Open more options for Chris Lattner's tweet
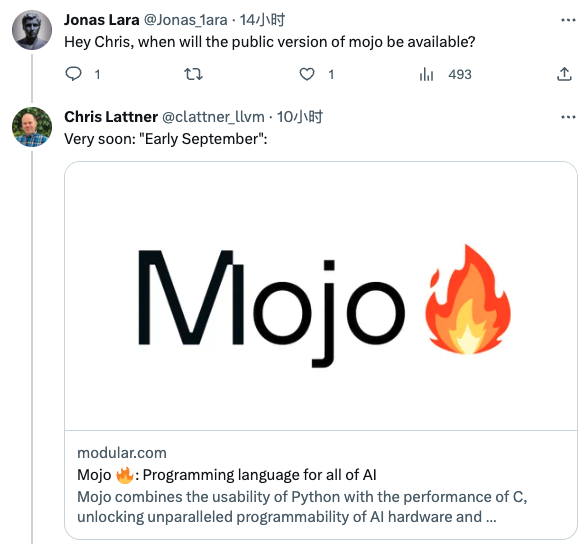This screenshot has height=544, width=586. coord(568,117)
